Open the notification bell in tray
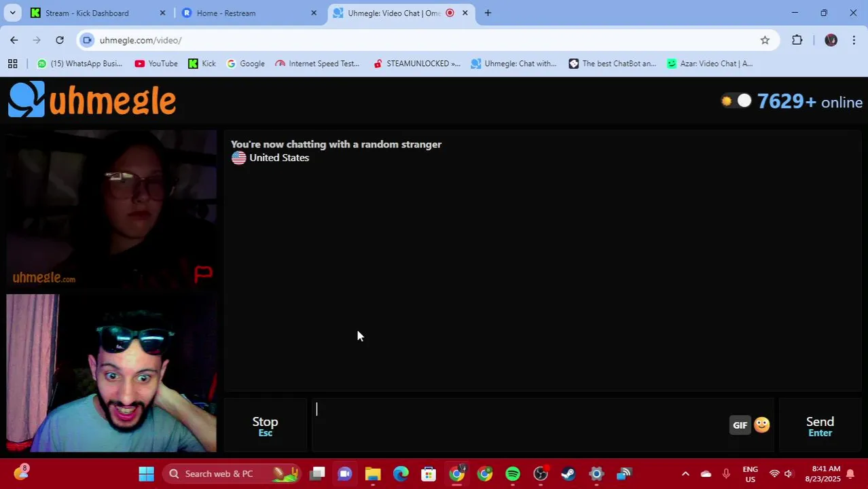 850,473
